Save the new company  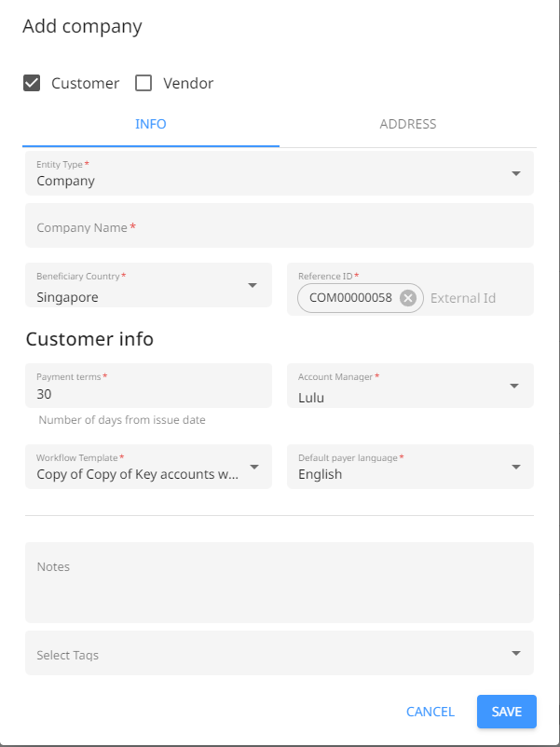tap(507, 712)
